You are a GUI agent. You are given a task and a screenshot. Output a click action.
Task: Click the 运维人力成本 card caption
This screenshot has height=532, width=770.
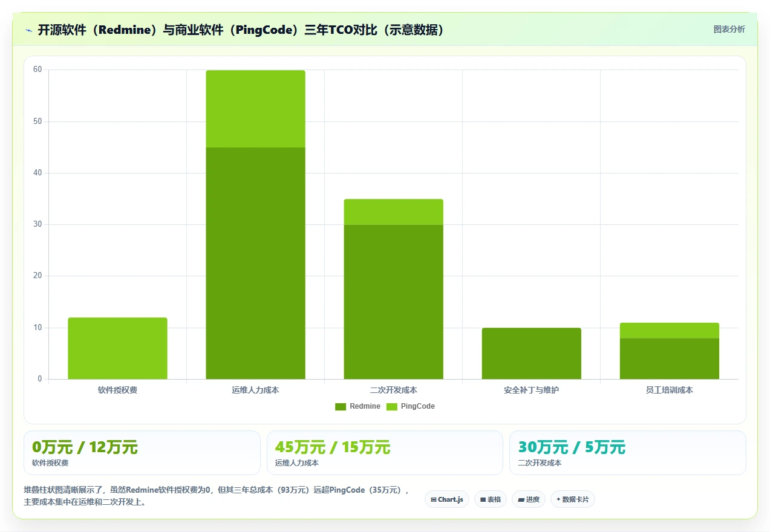[x=297, y=463]
